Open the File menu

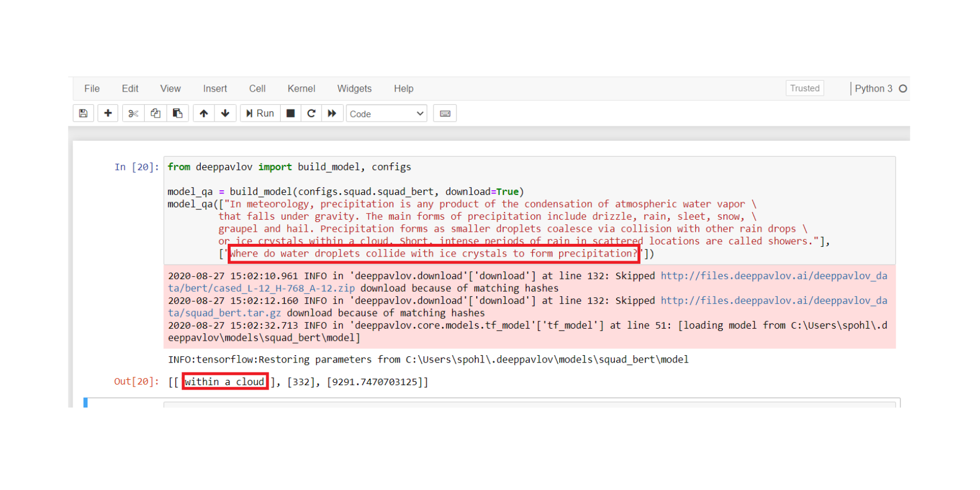tap(92, 89)
